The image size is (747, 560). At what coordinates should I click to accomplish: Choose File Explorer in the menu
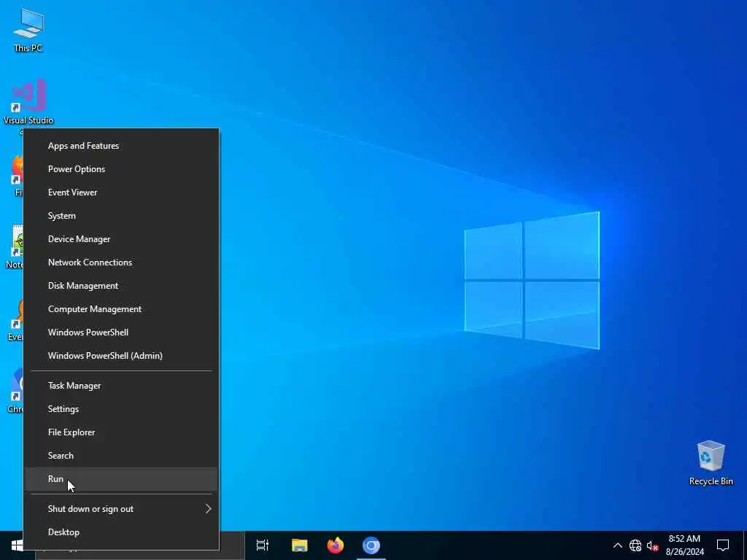[x=122, y=432]
